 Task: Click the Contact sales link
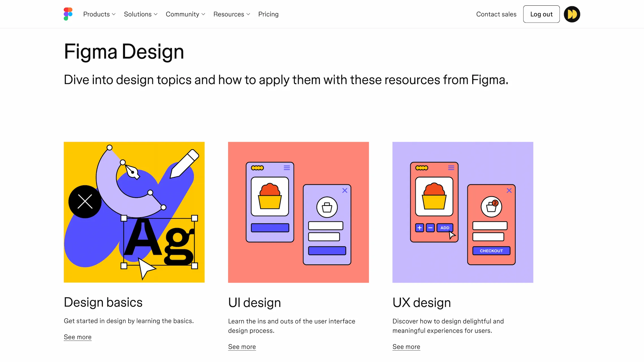496,14
